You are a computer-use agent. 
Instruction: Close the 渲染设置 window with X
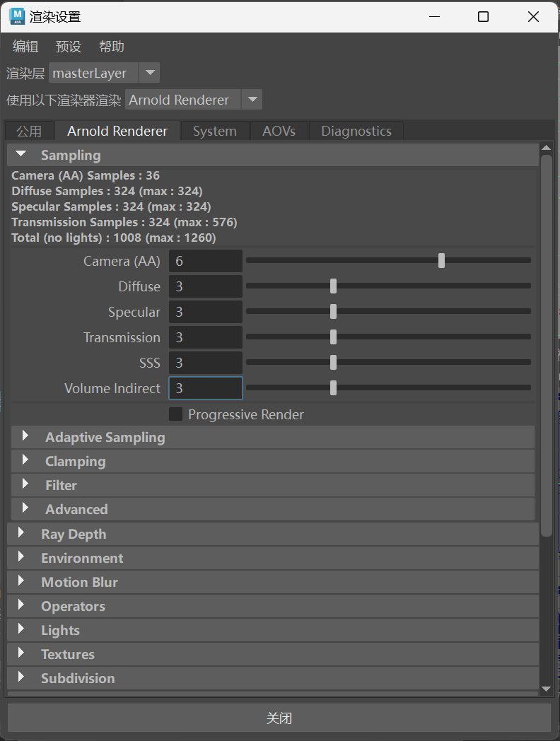click(533, 16)
